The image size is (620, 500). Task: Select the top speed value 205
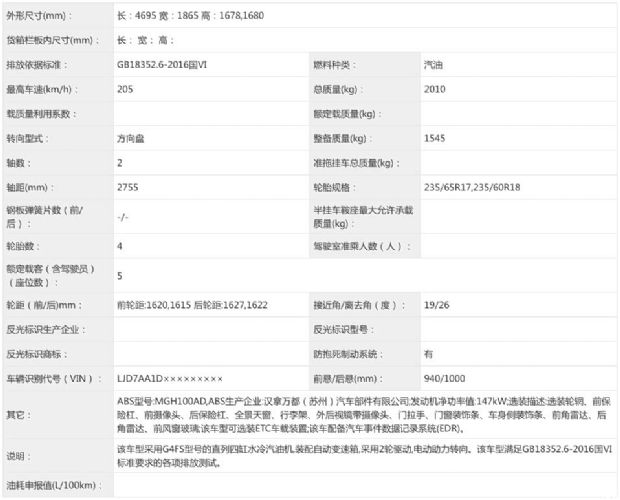124,89
